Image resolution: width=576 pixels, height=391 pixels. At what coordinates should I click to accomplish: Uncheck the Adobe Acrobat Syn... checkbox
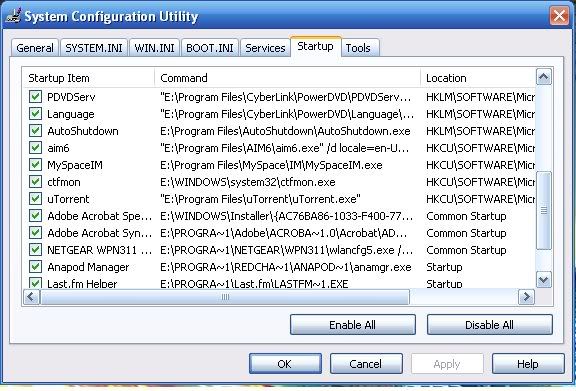point(35,232)
